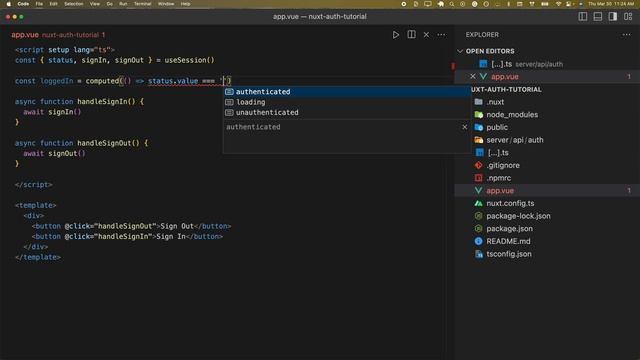Toggle the secondary side bar layout icon
The width and height of the screenshot is (640, 360).
(613, 16)
